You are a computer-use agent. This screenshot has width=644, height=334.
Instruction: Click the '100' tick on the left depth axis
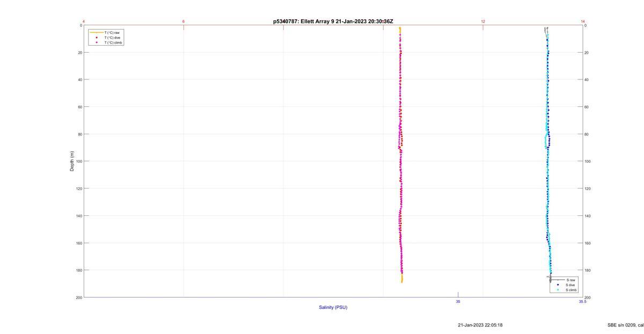[79, 161]
